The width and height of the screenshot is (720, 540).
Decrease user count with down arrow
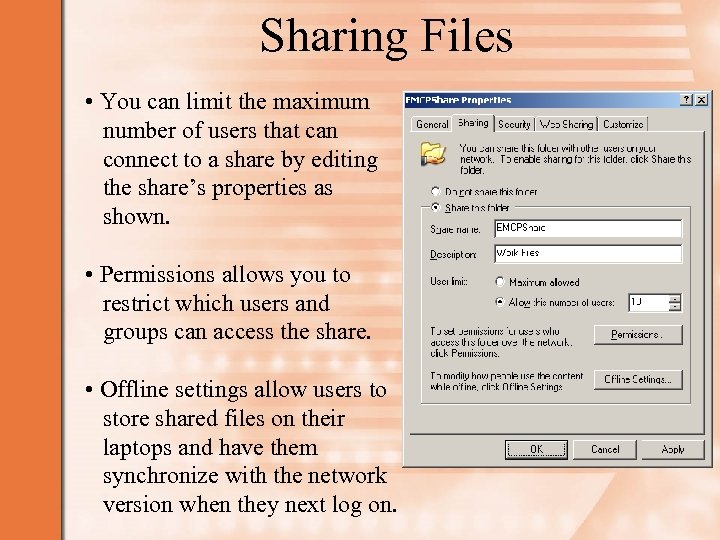click(x=675, y=307)
